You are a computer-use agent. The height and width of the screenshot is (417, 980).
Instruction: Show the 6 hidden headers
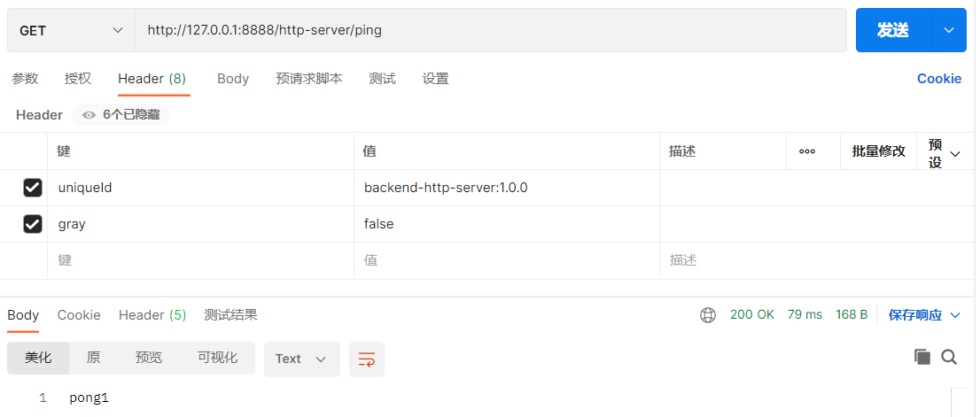(121, 115)
